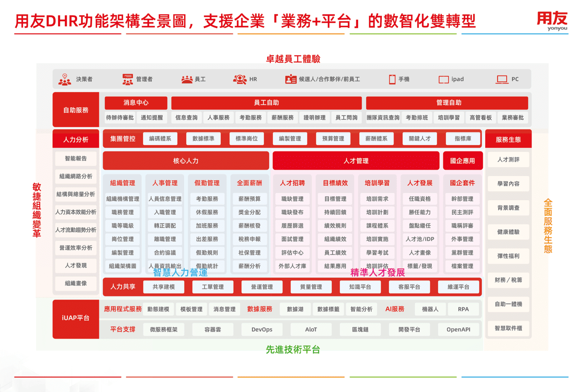Click the 管理者 icon
This screenshot has height=392, width=588.
127,79
